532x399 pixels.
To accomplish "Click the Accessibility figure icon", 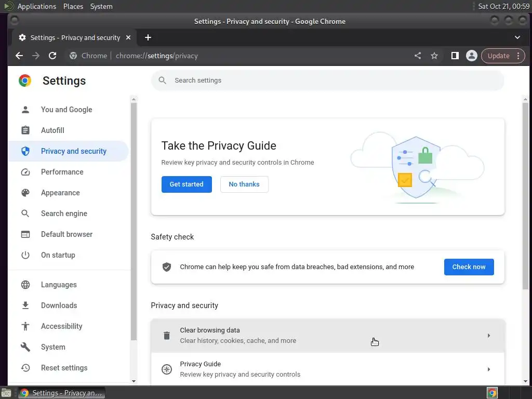I will click(25, 326).
